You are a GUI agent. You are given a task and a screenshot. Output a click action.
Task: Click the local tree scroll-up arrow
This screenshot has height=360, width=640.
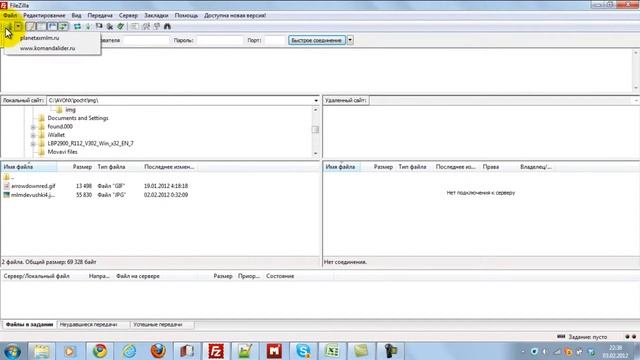(315, 110)
